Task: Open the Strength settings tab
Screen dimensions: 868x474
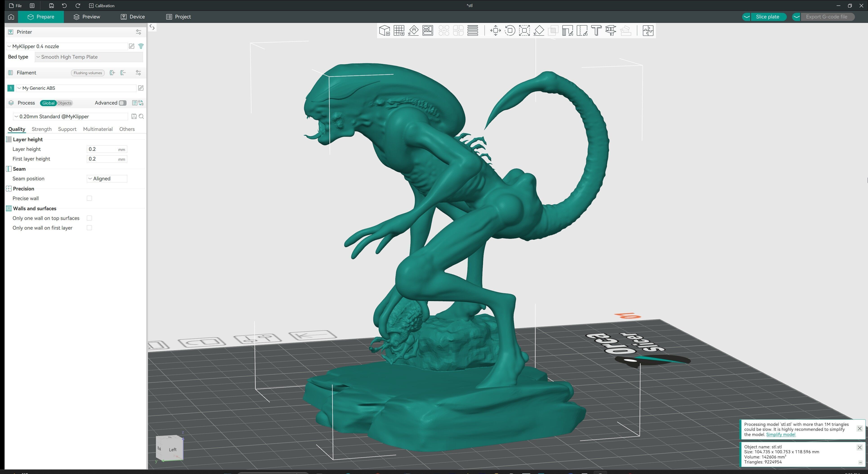Action: click(41, 129)
